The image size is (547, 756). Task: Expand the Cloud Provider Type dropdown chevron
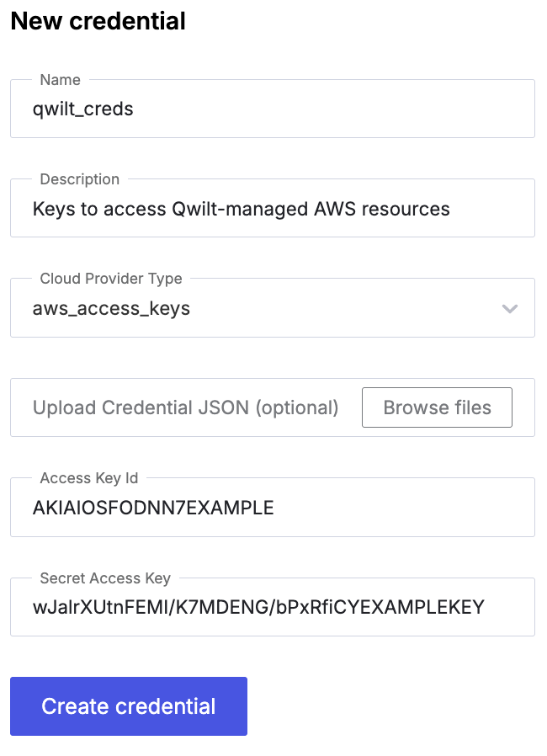pos(509,308)
